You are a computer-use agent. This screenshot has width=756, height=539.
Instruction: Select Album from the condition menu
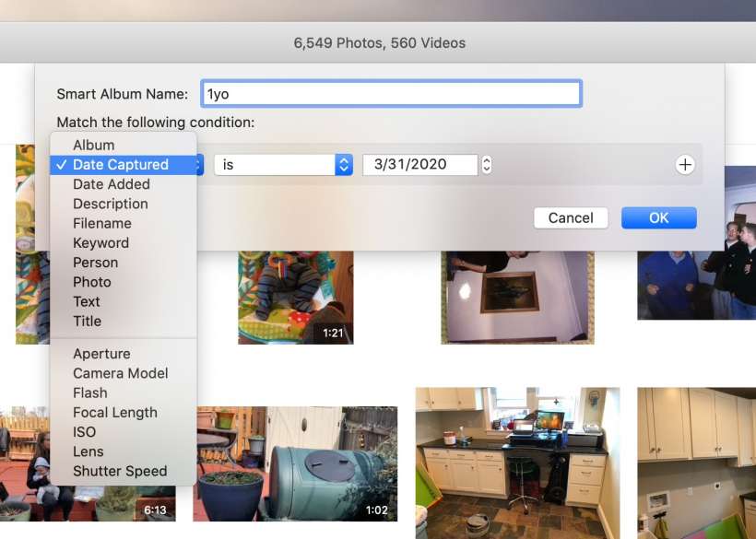94,145
